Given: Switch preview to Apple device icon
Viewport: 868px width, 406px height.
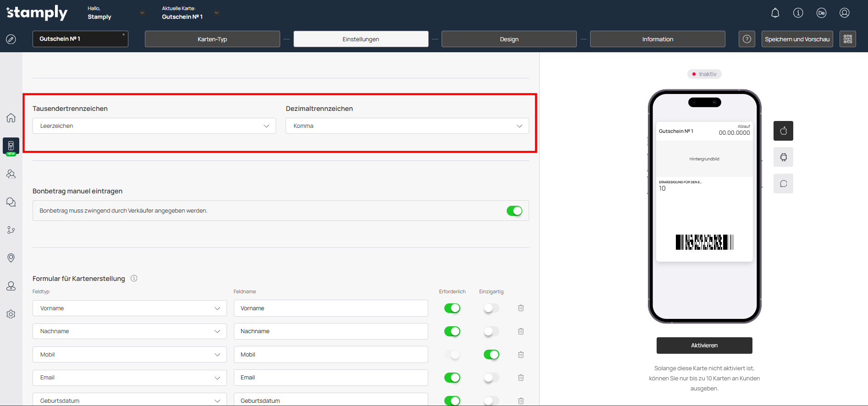Looking at the screenshot, I should click(x=783, y=131).
